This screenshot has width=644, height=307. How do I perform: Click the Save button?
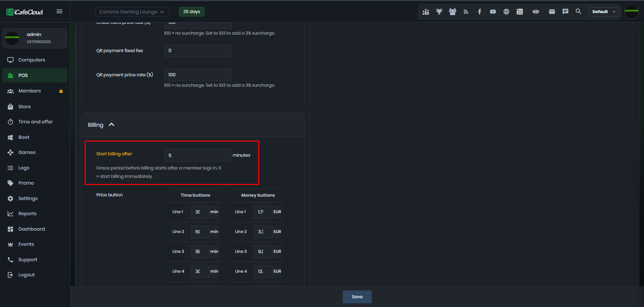click(x=357, y=297)
